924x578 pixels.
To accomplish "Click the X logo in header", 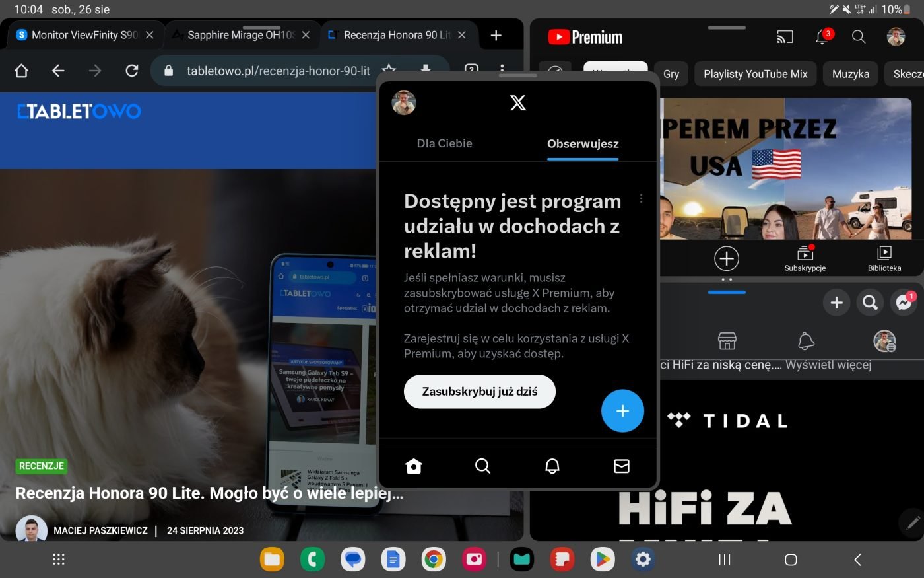I will pos(518,102).
